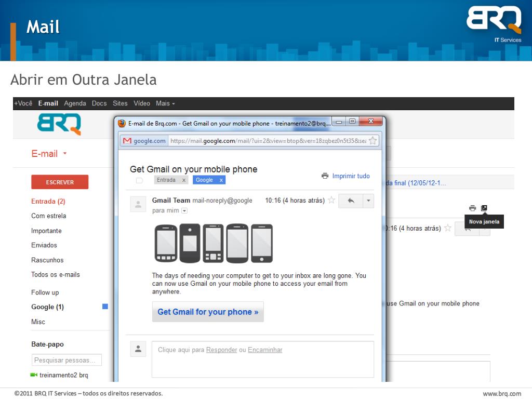The width and height of the screenshot is (532, 399).
Task: Open Todos os e-mails
Action: (55, 274)
